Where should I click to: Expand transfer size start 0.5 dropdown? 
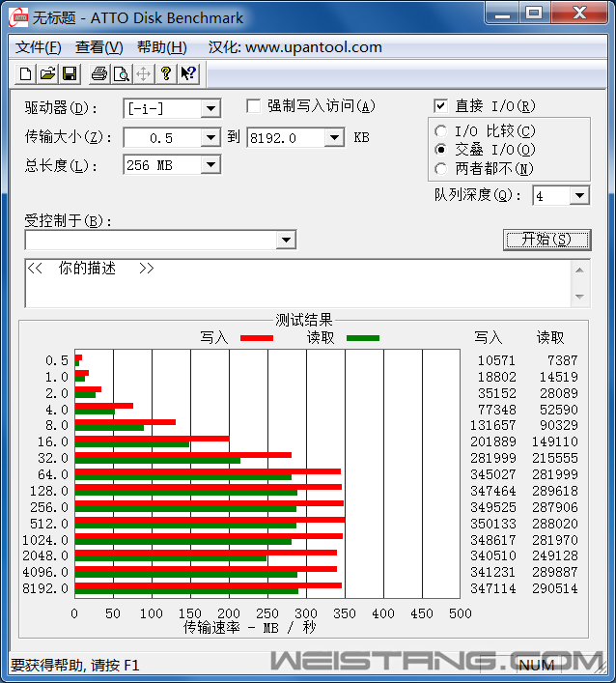[211, 138]
